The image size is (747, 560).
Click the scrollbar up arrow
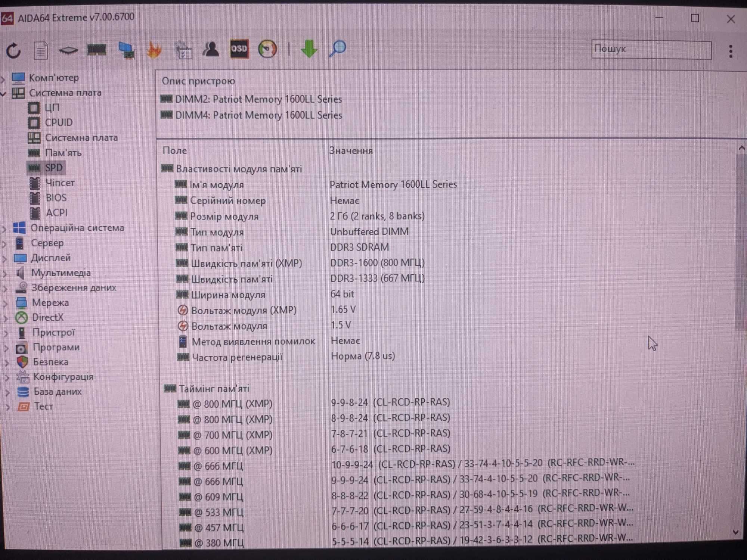click(x=741, y=148)
